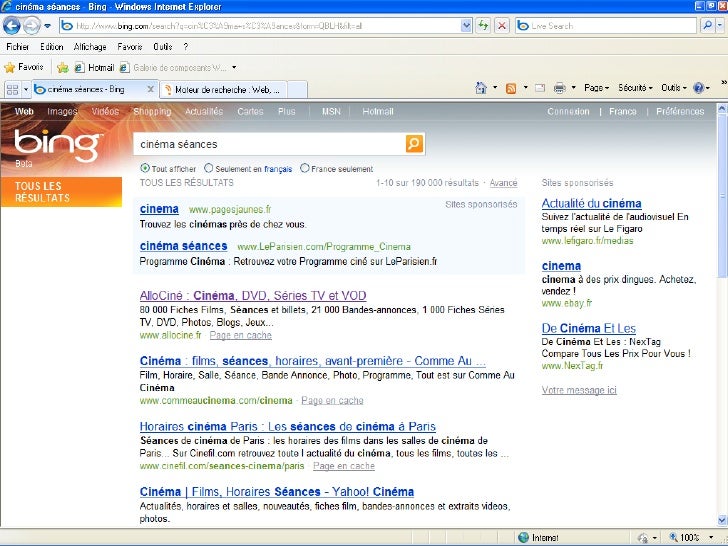
Task: Click the orange Bing search magnifier button
Action: click(x=414, y=144)
